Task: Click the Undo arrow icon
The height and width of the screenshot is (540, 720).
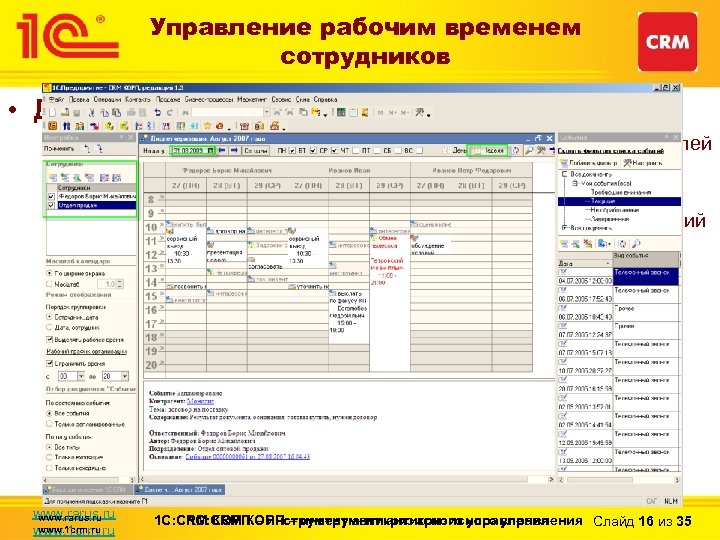Action: click(x=158, y=112)
